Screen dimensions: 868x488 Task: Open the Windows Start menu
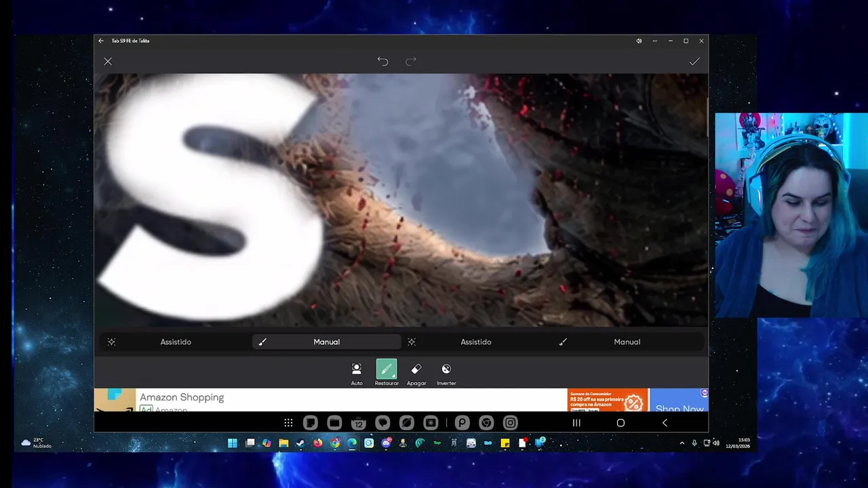[x=233, y=443]
